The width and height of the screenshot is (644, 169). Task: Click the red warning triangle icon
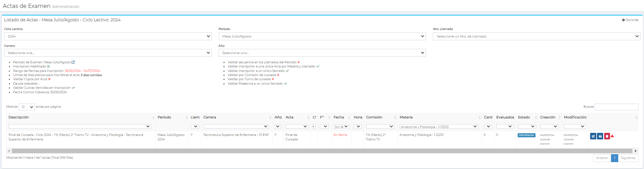pos(612,136)
